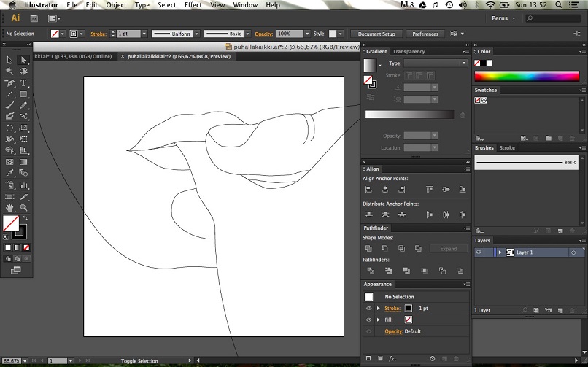Toggle Fill visibility in Appearance panel
This screenshot has height=367, width=588.
[368, 320]
